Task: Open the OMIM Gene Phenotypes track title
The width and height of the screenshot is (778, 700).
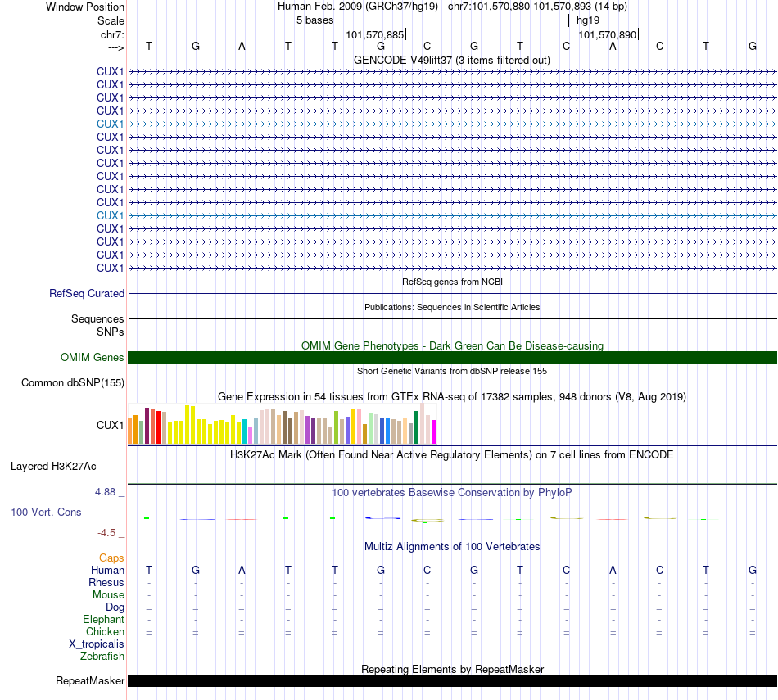Action: tap(453, 345)
